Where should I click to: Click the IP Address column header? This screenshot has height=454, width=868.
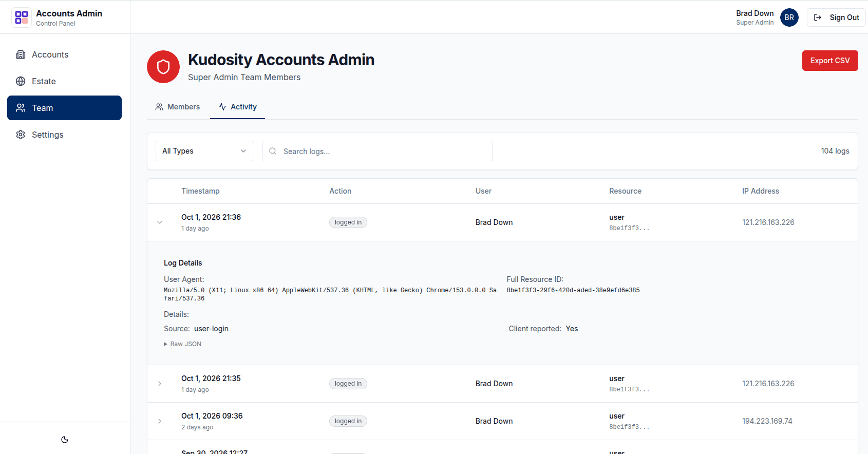click(x=761, y=191)
